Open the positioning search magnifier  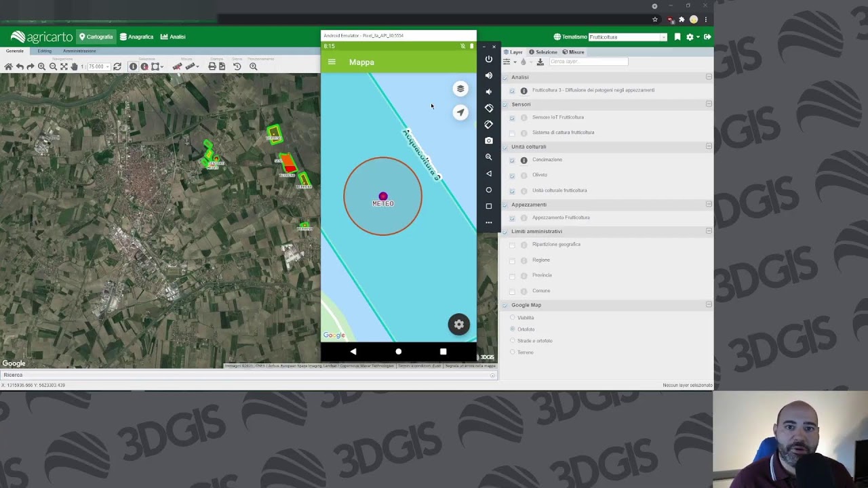(x=254, y=66)
